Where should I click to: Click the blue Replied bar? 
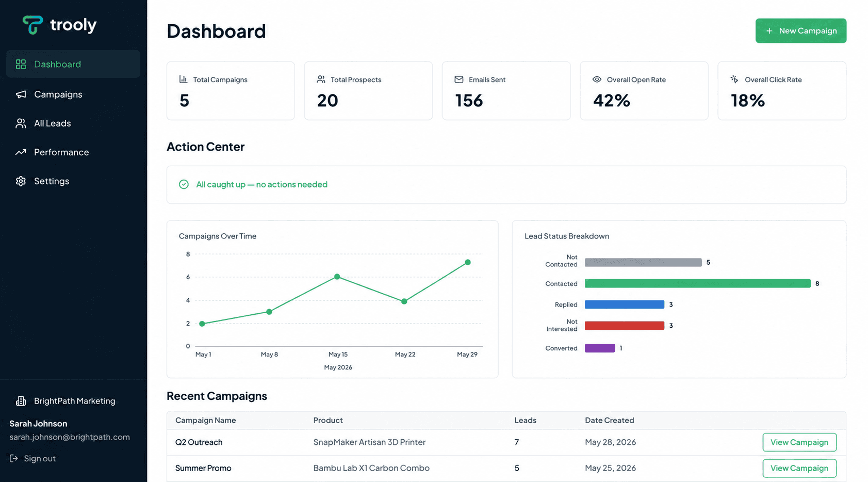[625, 304]
